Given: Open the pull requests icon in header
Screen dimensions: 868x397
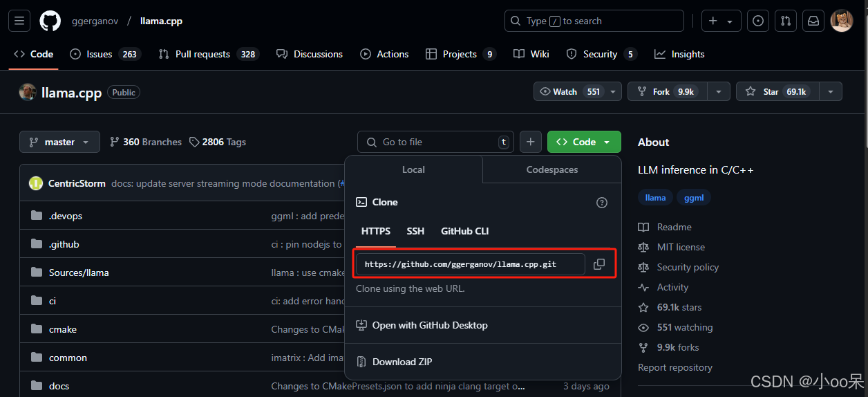Looking at the screenshot, I should [x=786, y=21].
